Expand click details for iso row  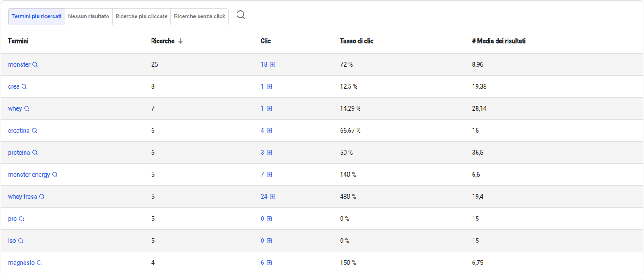[269, 241]
